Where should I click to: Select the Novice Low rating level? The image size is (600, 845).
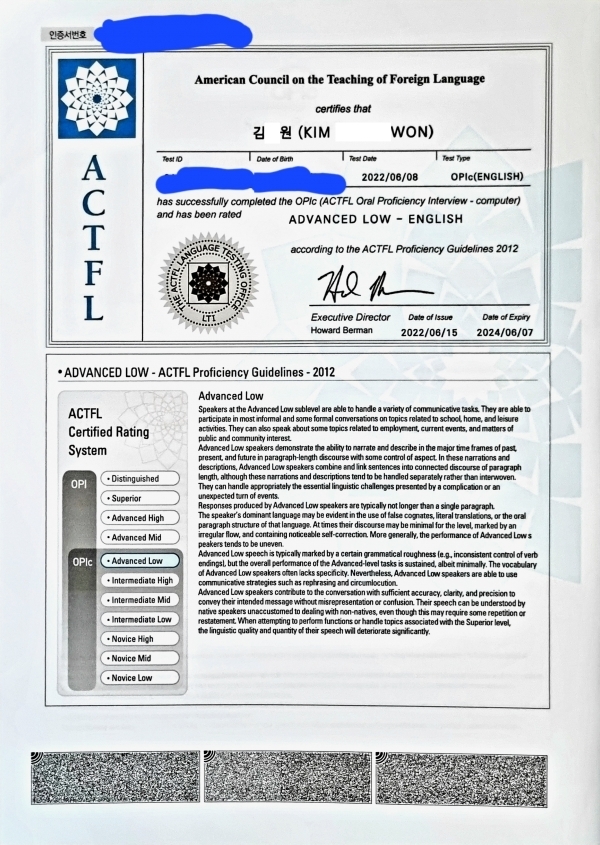coord(140,677)
